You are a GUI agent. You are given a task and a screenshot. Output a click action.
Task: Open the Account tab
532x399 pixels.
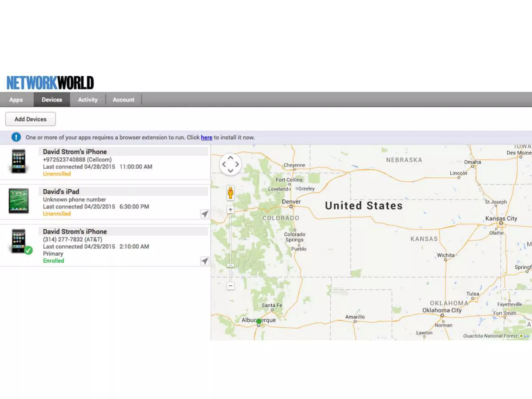coord(123,100)
